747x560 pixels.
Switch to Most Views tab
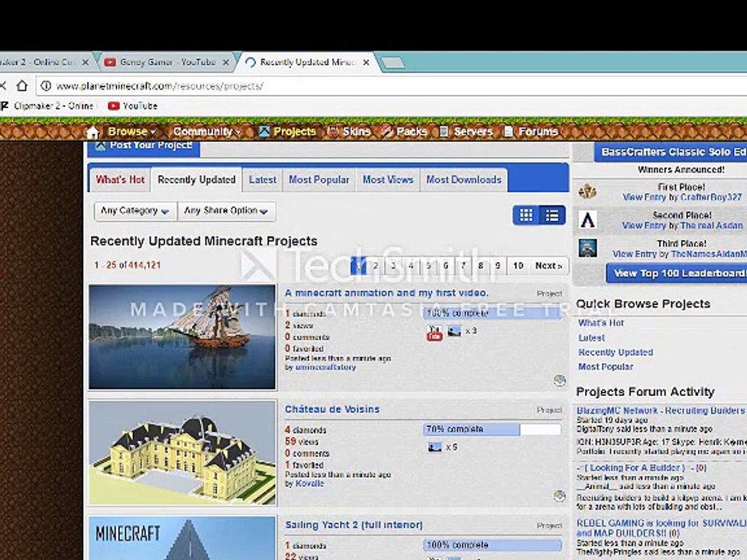pyautogui.click(x=388, y=180)
